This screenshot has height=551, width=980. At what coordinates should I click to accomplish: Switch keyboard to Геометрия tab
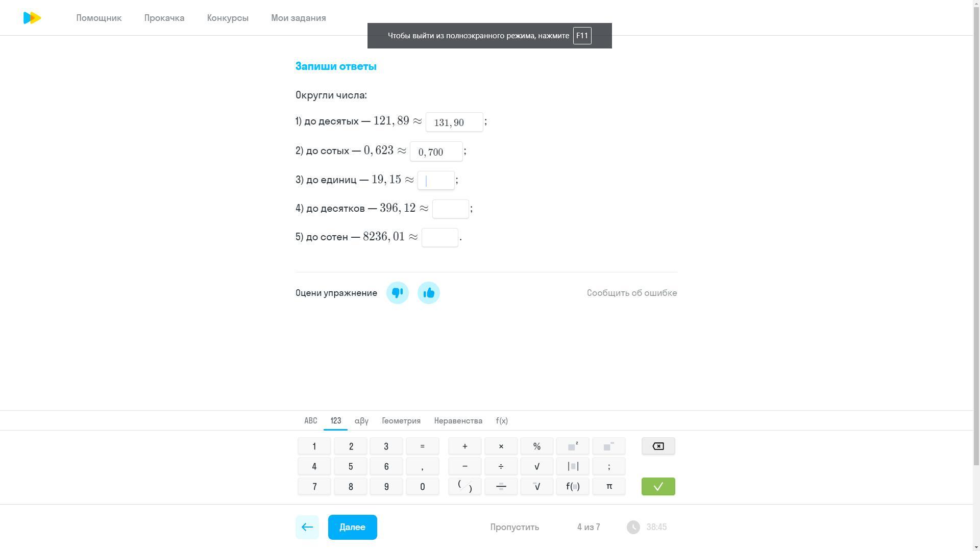(x=401, y=421)
